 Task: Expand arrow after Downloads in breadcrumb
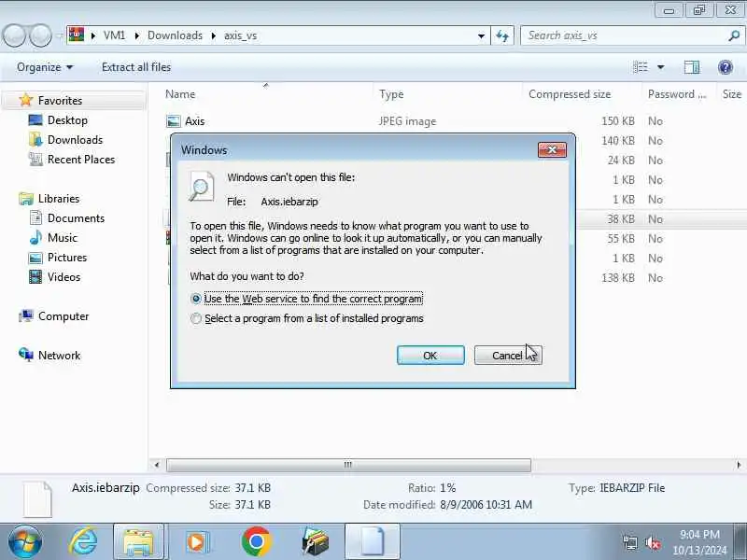point(214,35)
